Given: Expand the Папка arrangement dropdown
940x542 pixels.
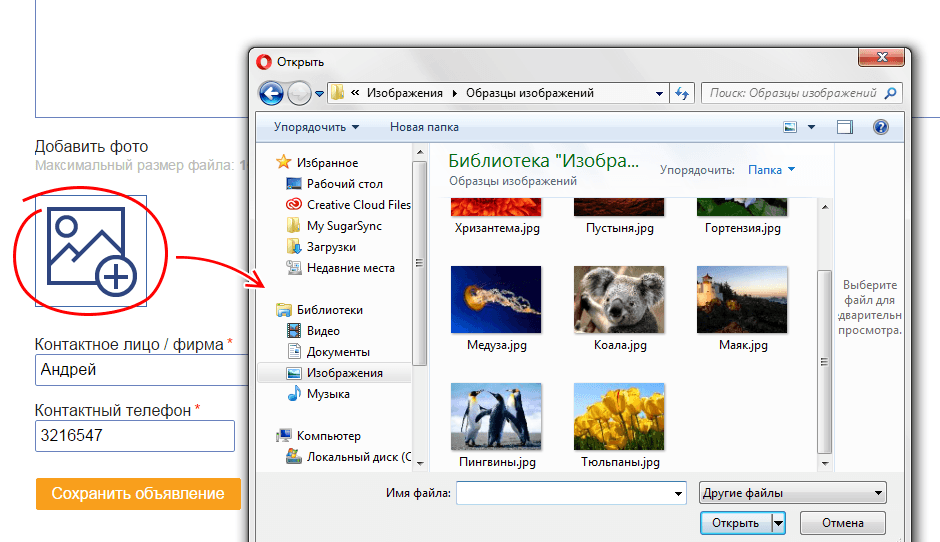Looking at the screenshot, I should [x=772, y=170].
